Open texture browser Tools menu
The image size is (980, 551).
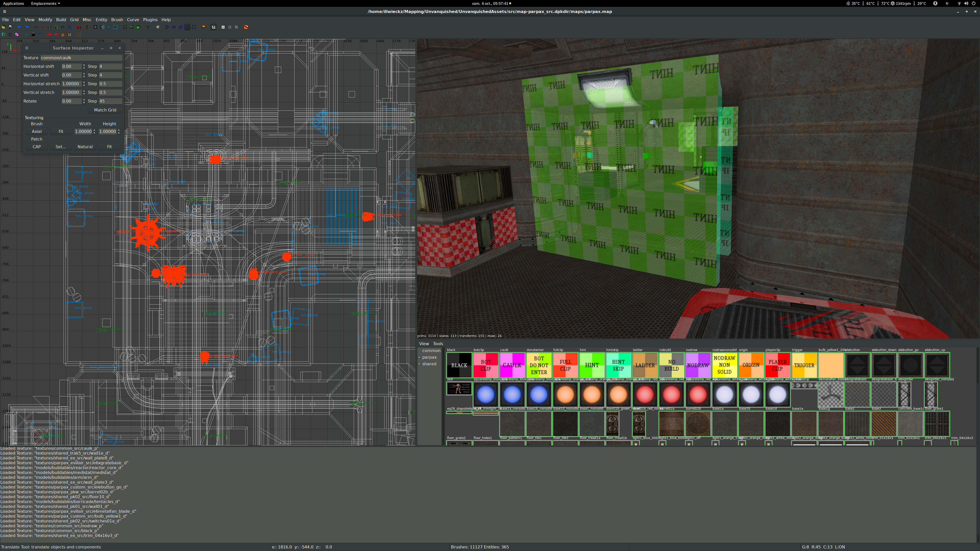438,344
